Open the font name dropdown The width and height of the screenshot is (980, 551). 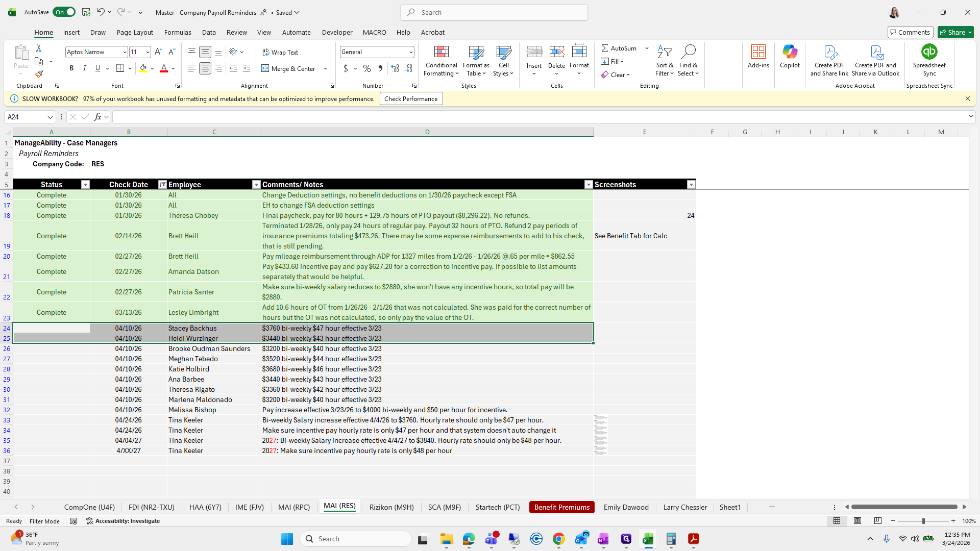124,52
